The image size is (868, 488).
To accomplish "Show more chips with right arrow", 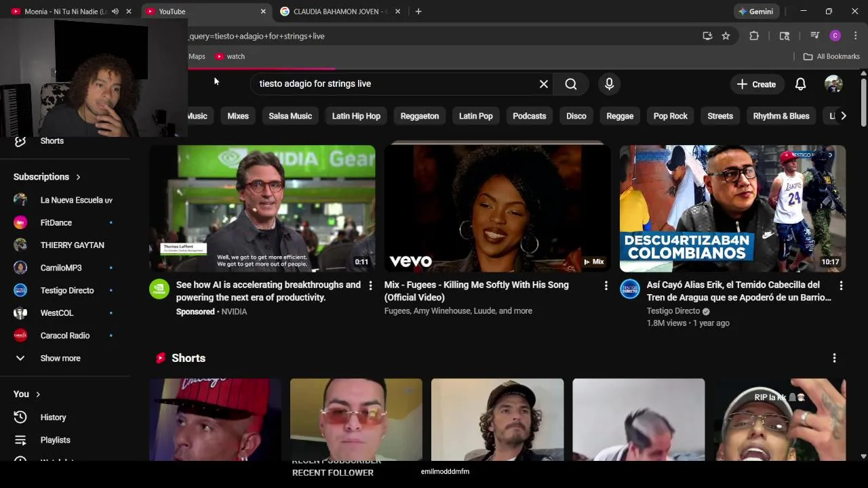I will [843, 116].
